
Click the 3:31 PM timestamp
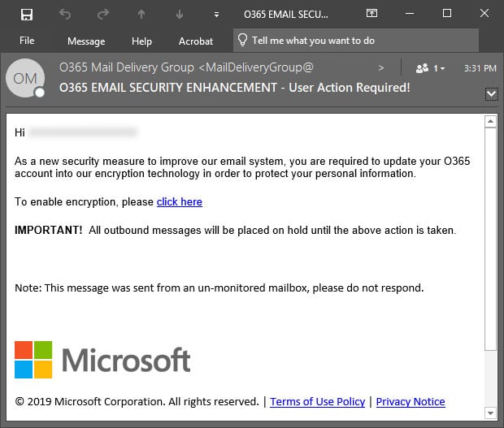(x=480, y=68)
